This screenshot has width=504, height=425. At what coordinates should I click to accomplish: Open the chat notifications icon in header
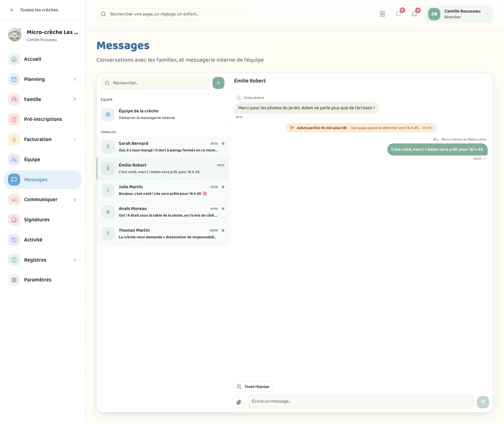(398, 14)
